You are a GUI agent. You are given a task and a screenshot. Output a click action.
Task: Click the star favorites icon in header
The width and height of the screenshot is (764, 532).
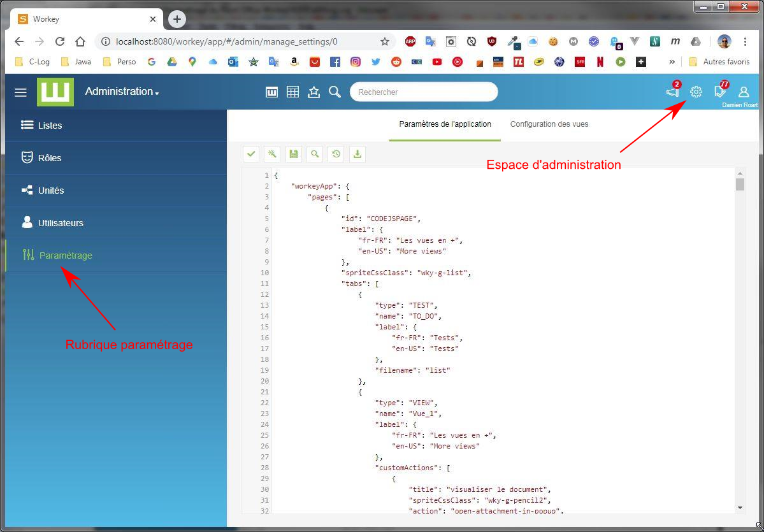pyautogui.click(x=314, y=92)
